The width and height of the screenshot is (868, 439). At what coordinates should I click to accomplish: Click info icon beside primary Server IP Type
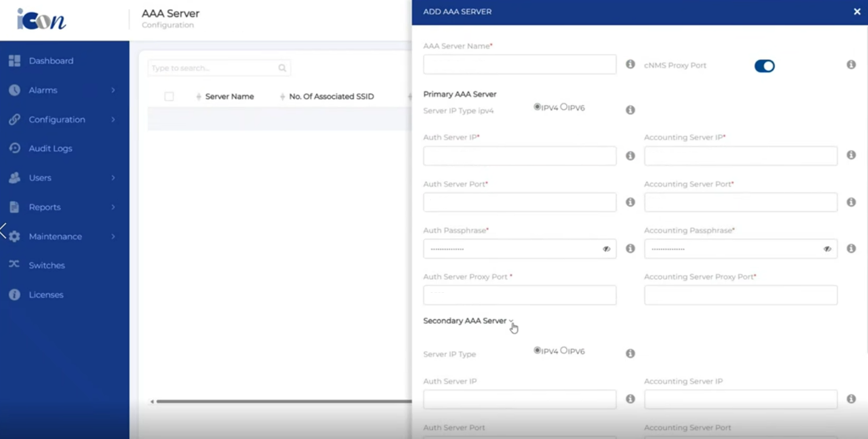pos(630,110)
